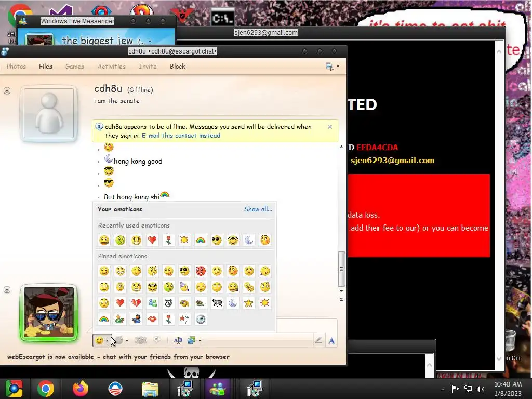Insert the pinned smile emoticon
The image size is (532, 399).
pos(104,271)
